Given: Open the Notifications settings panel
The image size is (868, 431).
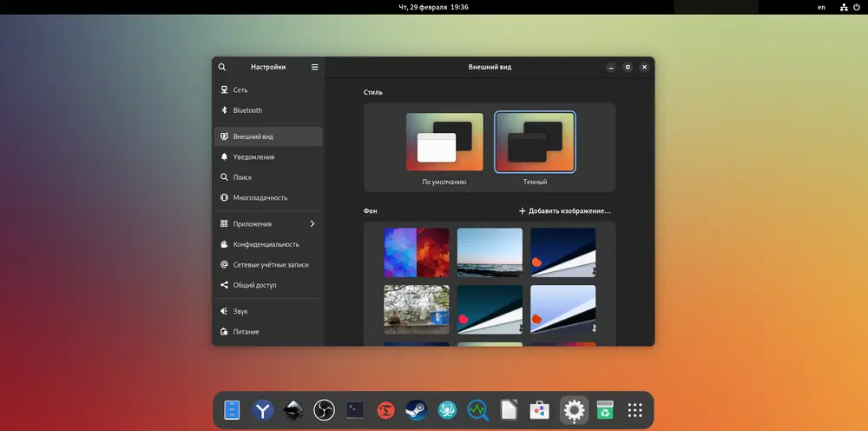Looking at the screenshot, I should (x=253, y=157).
